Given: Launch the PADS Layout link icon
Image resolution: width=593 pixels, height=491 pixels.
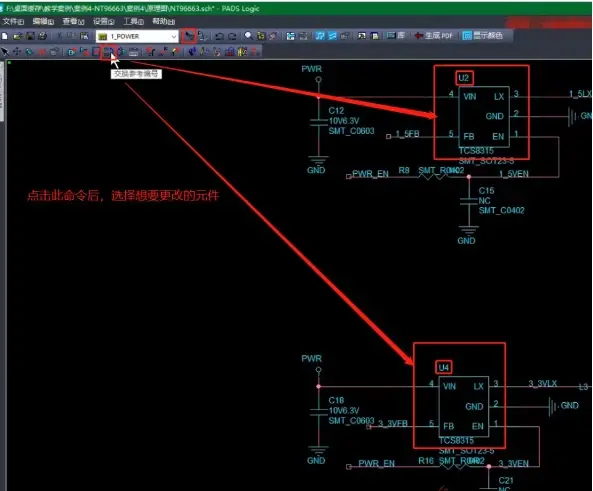Looking at the screenshot, I should (x=320, y=36).
